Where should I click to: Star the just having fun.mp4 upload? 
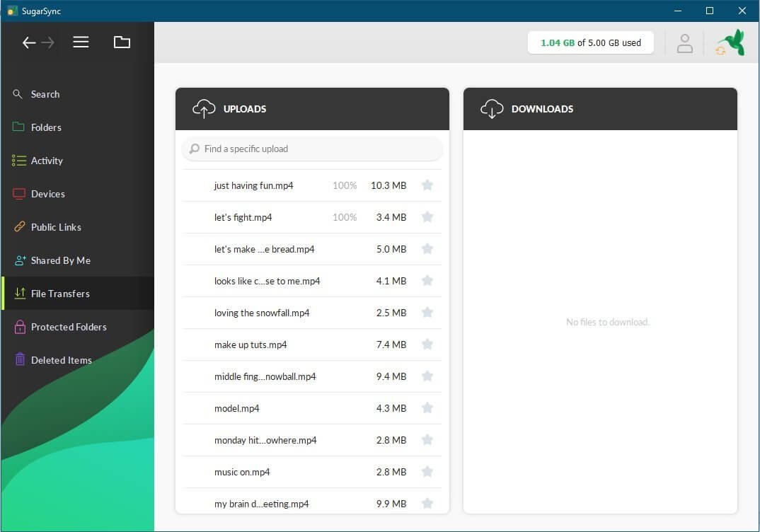tap(427, 185)
